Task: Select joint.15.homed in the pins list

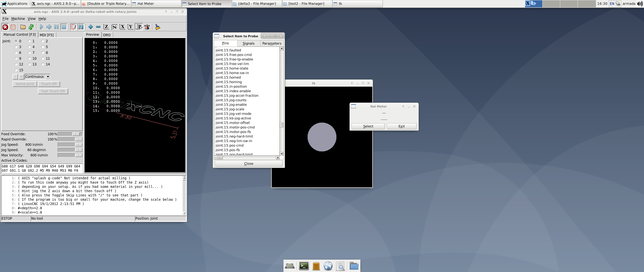Action: pos(228,77)
